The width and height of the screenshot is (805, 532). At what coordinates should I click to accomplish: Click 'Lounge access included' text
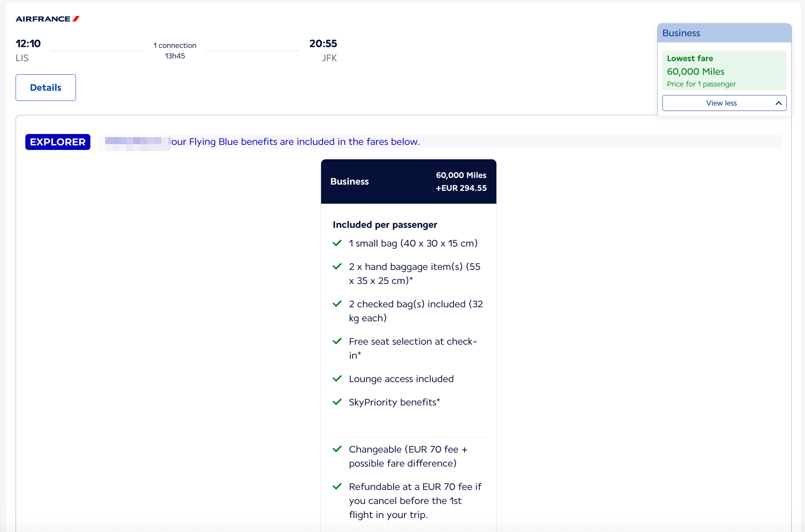coord(401,379)
